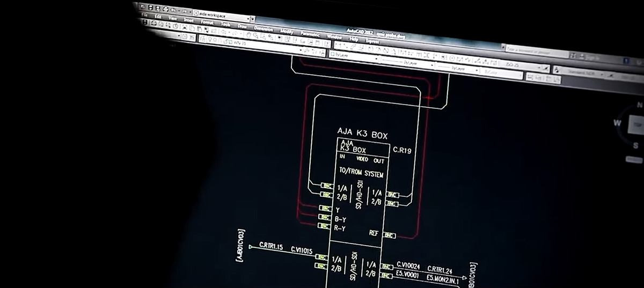Select the Zoom Window tool
The height and width of the screenshot is (288, 644).
[263, 36]
